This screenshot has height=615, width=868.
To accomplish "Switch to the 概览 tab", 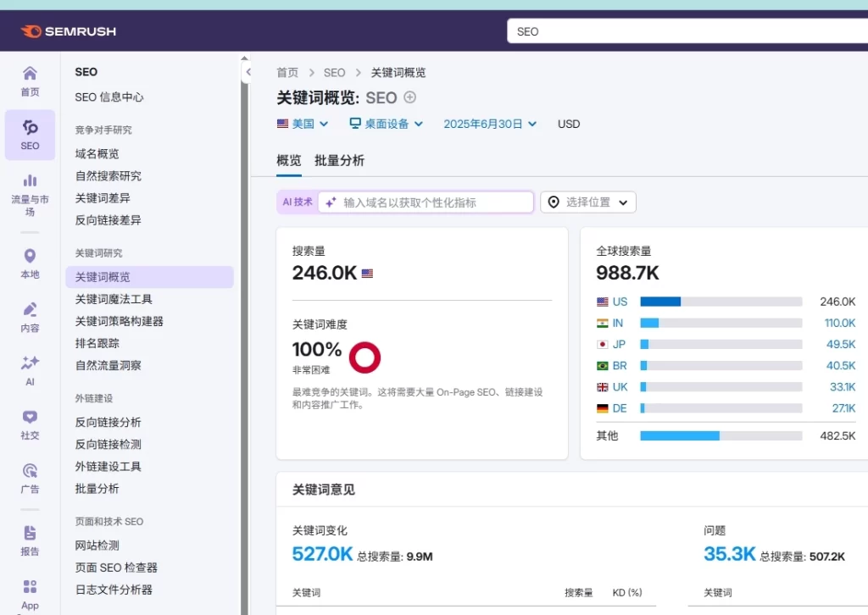I will [x=289, y=161].
